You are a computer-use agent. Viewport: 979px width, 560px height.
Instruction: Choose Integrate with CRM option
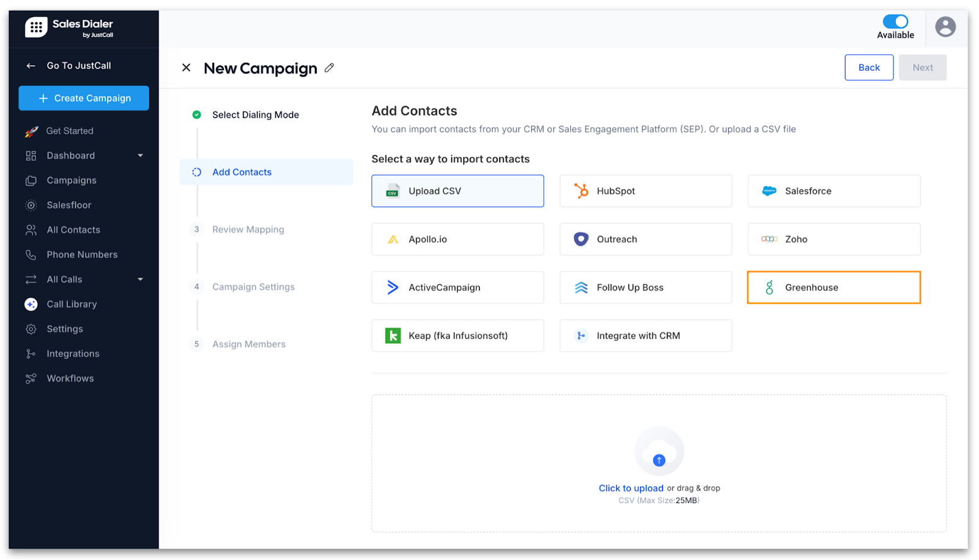tap(646, 336)
